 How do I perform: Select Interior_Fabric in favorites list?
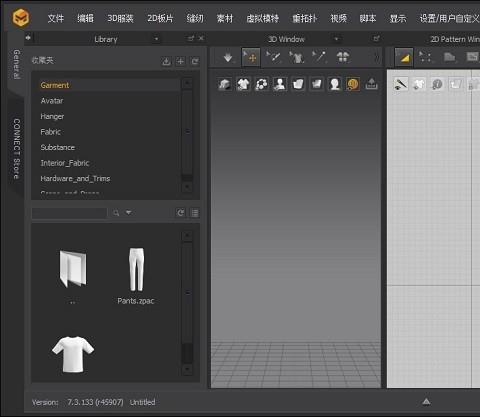[65, 163]
